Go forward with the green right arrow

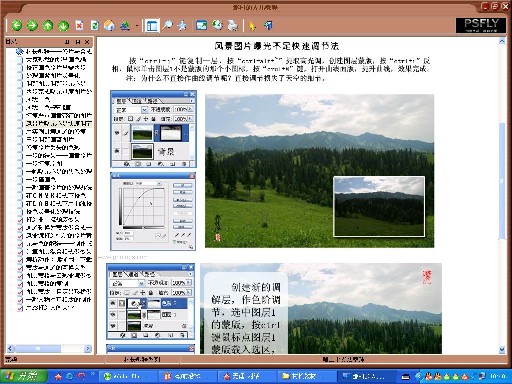(32, 25)
